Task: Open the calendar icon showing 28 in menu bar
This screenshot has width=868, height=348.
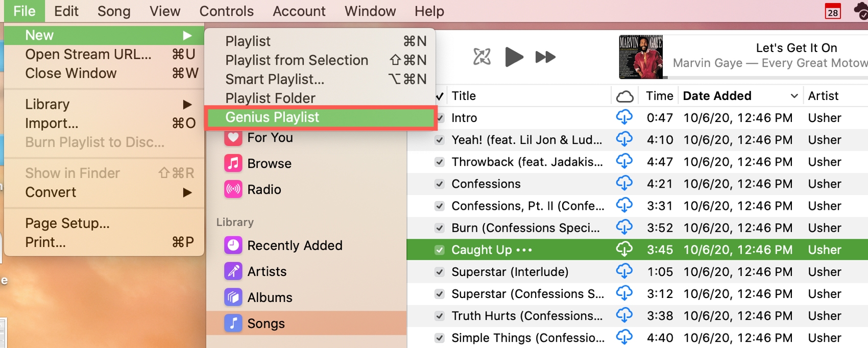Action: click(x=833, y=11)
